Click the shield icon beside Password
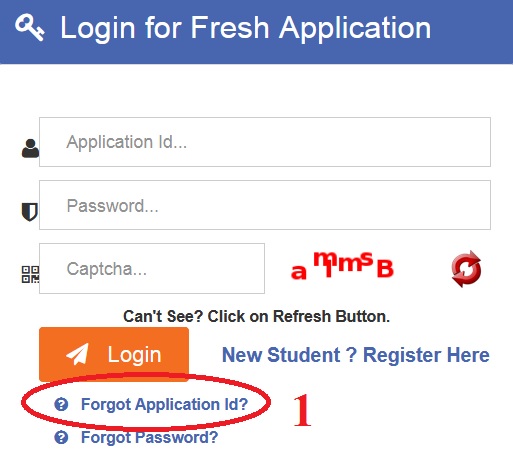513x468 pixels. pos(30,212)
